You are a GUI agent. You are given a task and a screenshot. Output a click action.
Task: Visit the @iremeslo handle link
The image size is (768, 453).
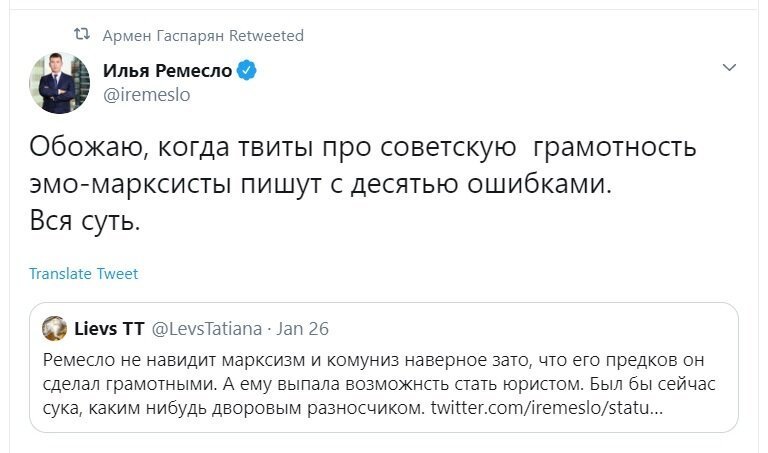146,95
